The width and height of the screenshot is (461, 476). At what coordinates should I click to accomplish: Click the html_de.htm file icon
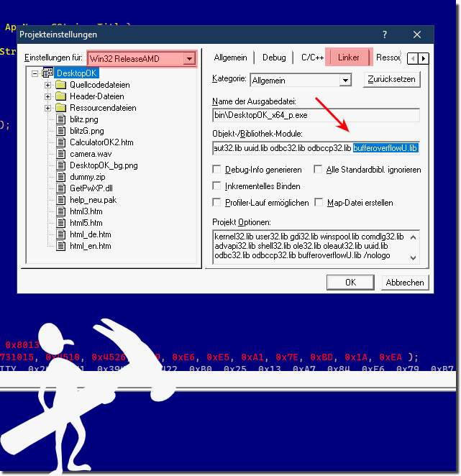point(61,234)
